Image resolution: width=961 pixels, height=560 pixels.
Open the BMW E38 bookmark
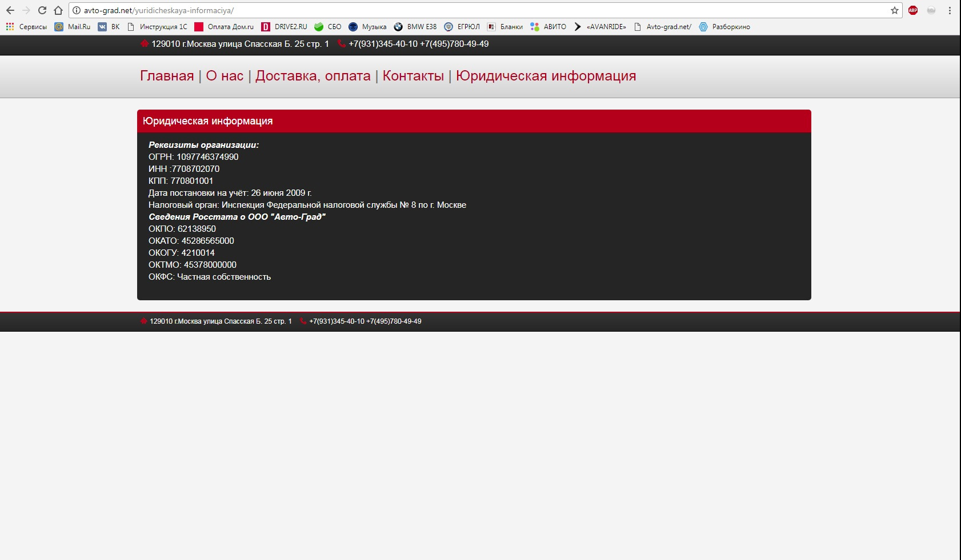pyautogui.click(x=415, y=27)
